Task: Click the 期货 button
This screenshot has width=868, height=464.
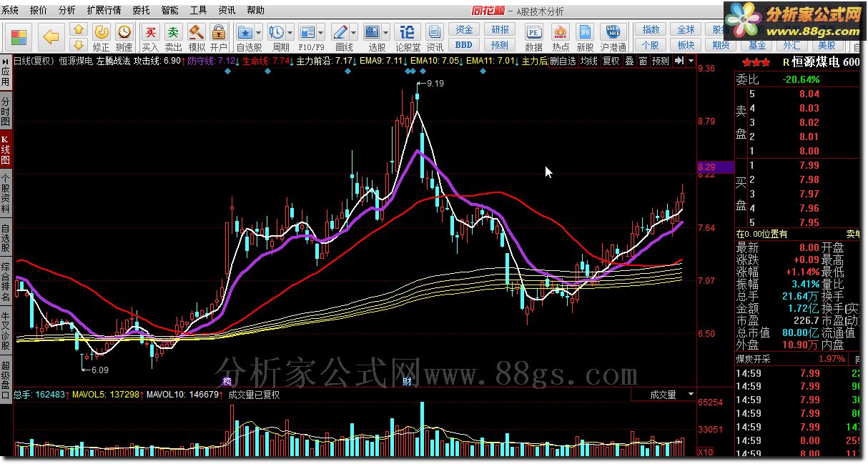Action: [x=720, y=45]
